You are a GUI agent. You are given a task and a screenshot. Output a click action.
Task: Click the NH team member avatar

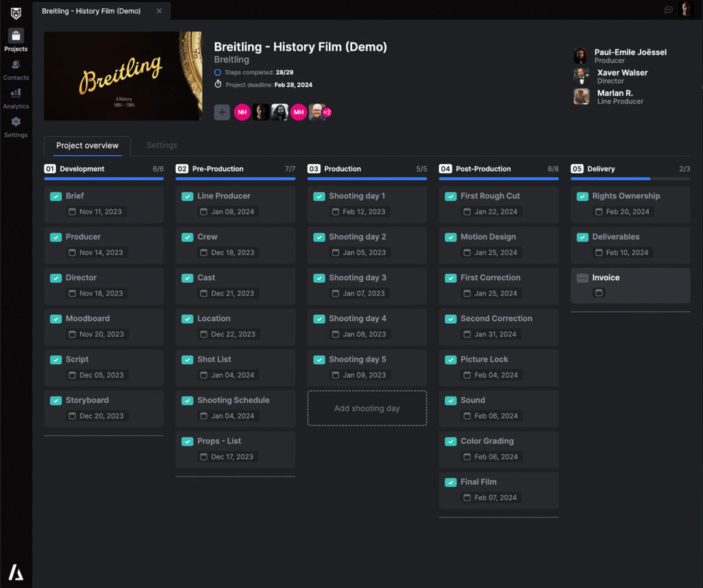(x=242, y=112)
